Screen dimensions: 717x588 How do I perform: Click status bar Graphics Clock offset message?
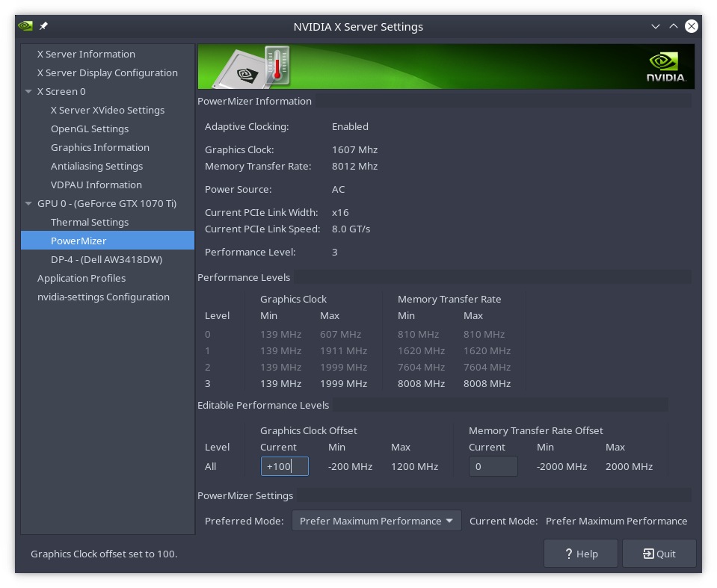104,554
